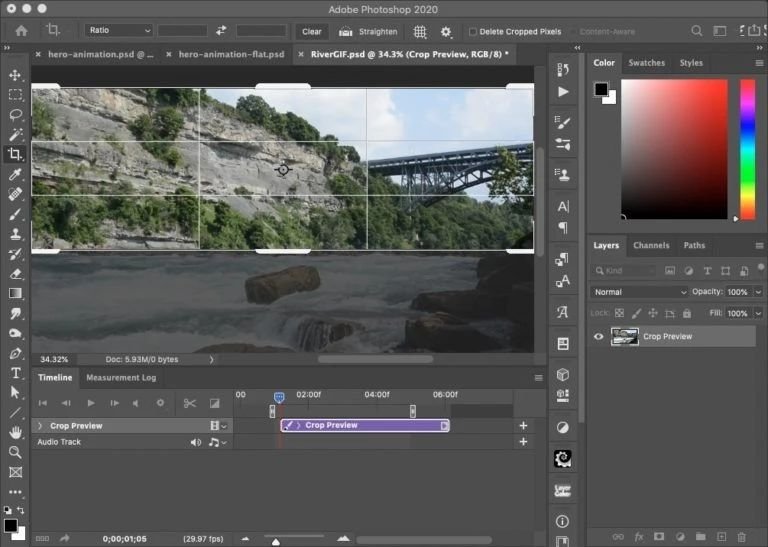The width and height of the screenshot is (768, 547).
Task: Open crop settings gear icon
Action: [x=446, y=31]
